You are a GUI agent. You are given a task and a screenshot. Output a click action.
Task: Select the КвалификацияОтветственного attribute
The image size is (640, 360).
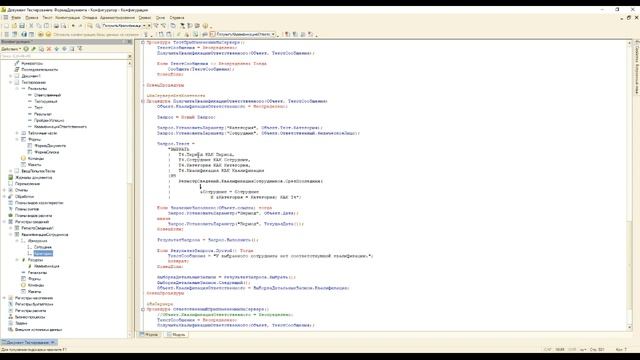tap(60, 127)
